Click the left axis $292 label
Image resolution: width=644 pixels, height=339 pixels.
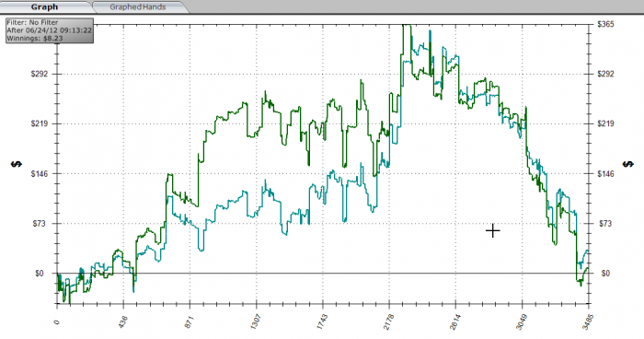pyautogui.click(x=39, y=74)
